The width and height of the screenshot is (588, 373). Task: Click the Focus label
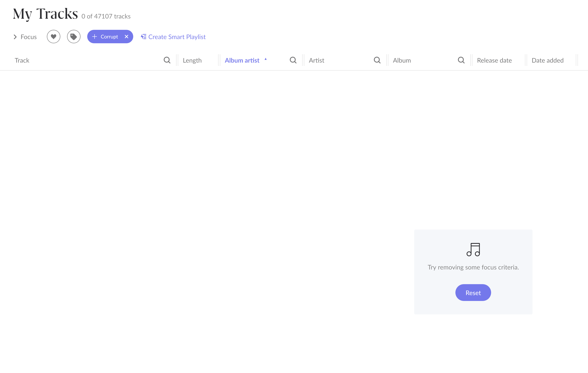pos(29,37)
